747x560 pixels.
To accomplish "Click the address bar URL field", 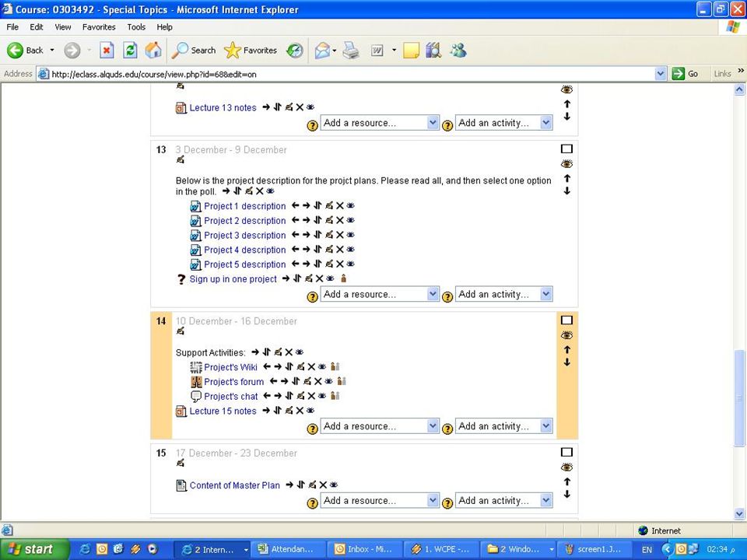I will tap(352, 74).
